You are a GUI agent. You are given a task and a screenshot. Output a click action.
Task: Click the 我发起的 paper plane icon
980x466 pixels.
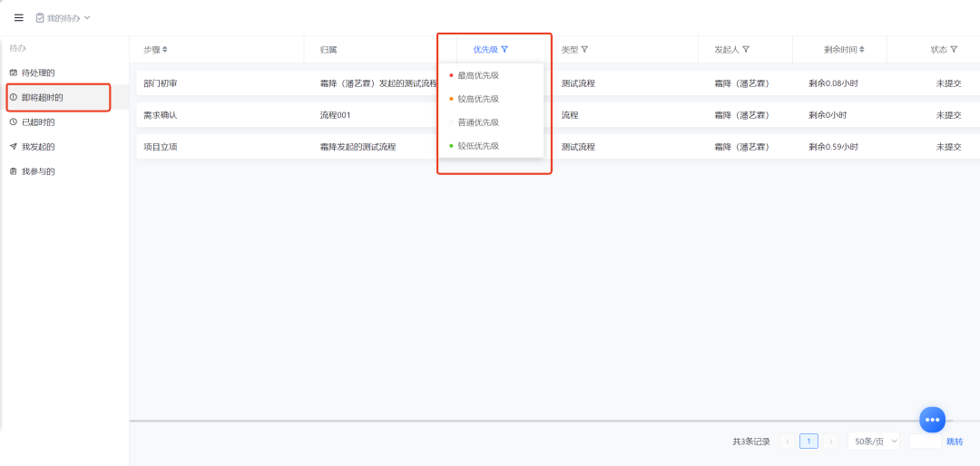coord(13,147)
